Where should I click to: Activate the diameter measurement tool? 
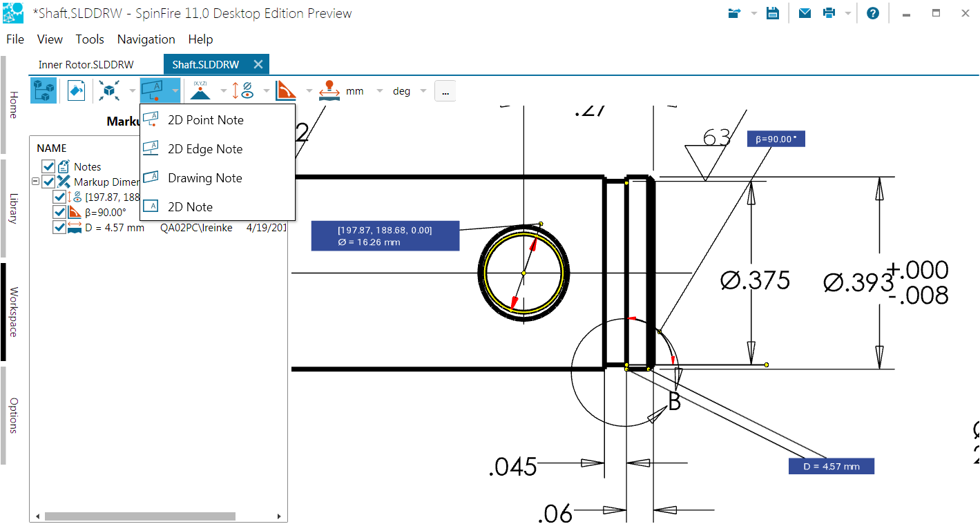(241, 90)
